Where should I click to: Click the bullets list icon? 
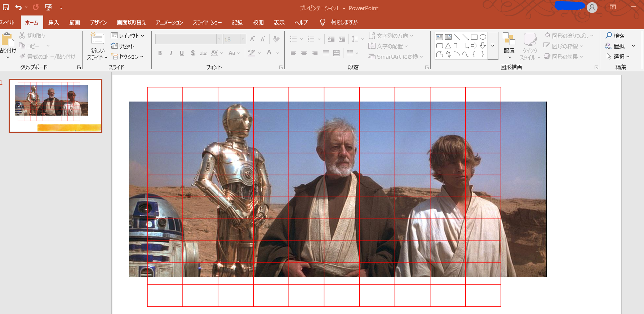[x=293, y=39]
